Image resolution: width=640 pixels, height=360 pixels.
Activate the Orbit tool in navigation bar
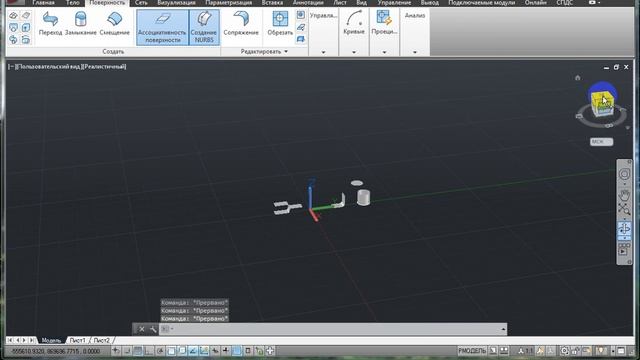point(624,229)
